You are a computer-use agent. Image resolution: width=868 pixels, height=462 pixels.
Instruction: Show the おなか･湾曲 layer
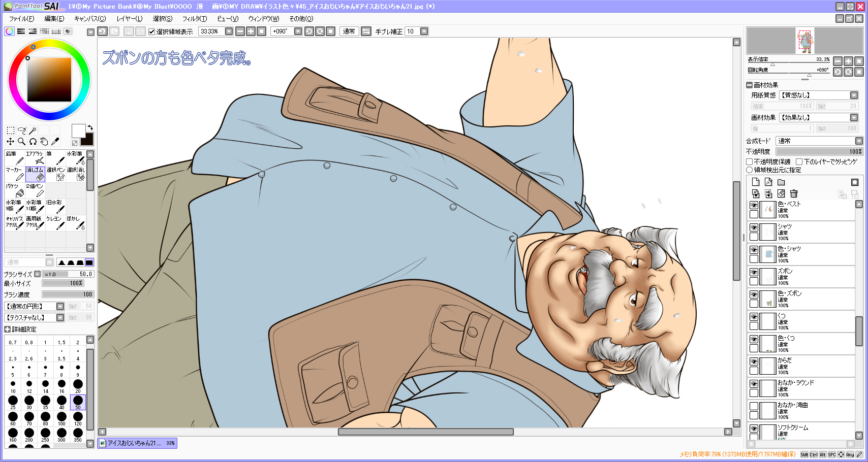754,407
